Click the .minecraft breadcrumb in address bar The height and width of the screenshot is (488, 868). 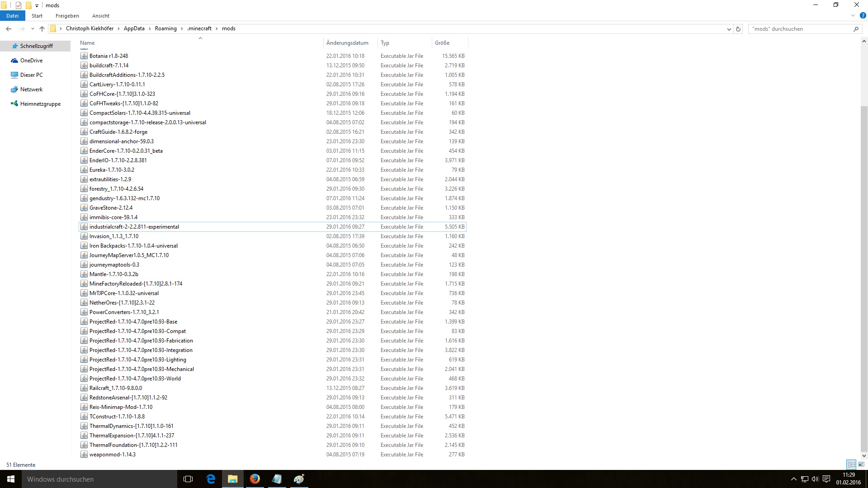pyautogui.click(x=199, y=28)
